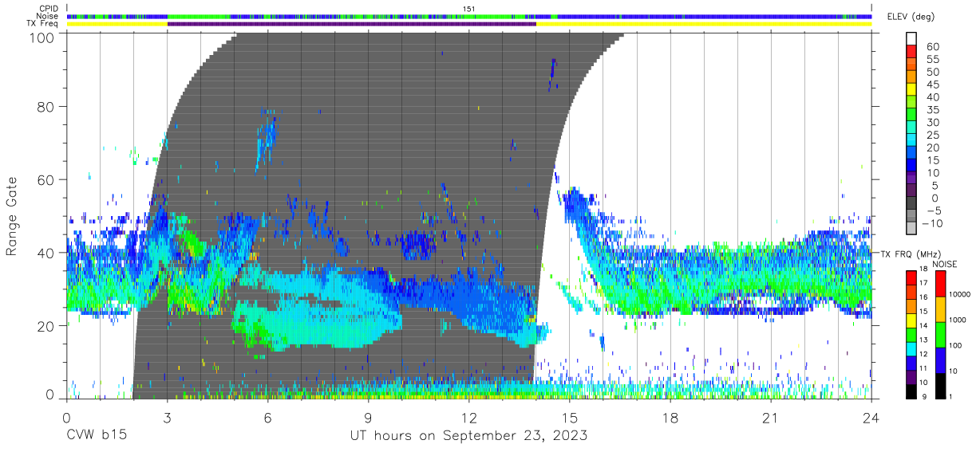Click the 'TX Freq' label at top left
This screenshot has height=452, width=980.
point(43,24)
